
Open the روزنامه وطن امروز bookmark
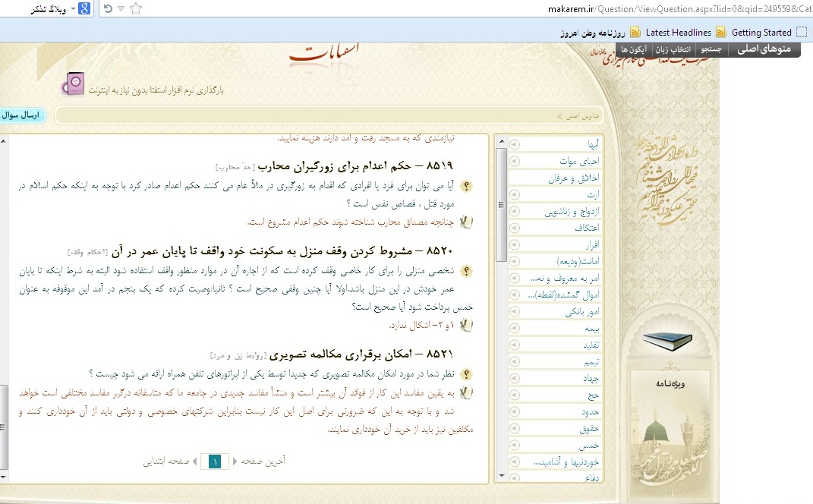593,33
